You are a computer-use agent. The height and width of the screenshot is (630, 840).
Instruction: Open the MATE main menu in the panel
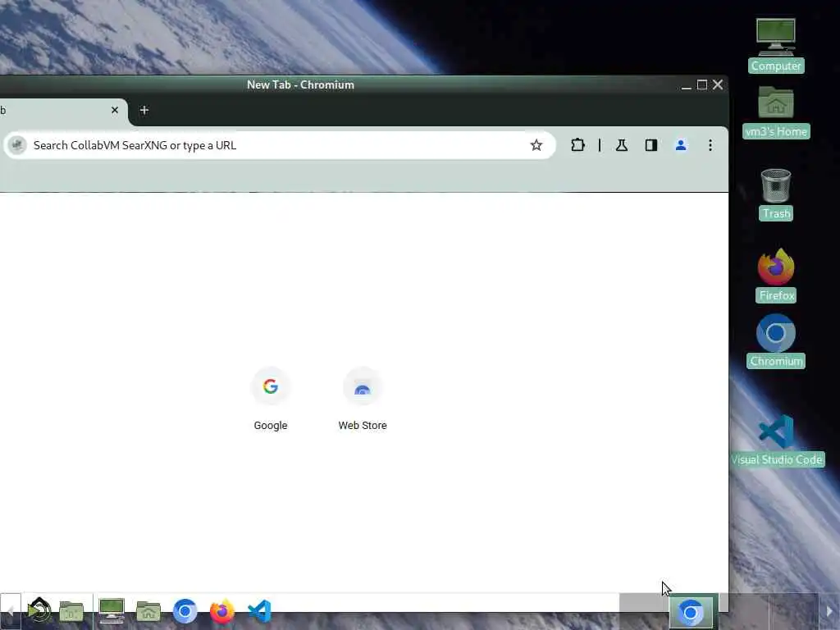[x=39, y=610]
